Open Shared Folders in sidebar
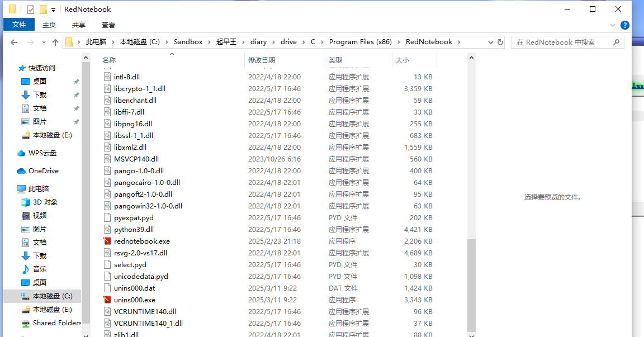The image size is (644, 337). (57, 323)
